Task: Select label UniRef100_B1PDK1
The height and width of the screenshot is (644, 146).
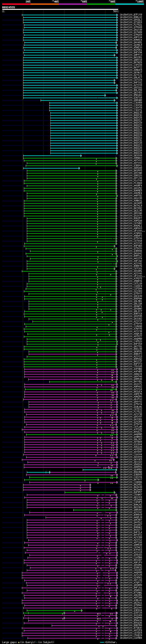Action: click(x=131, y=50)
